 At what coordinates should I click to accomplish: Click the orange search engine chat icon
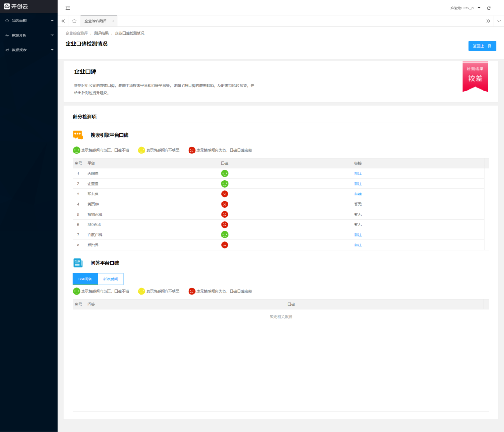pyautogui.click(x=78, y=135)
